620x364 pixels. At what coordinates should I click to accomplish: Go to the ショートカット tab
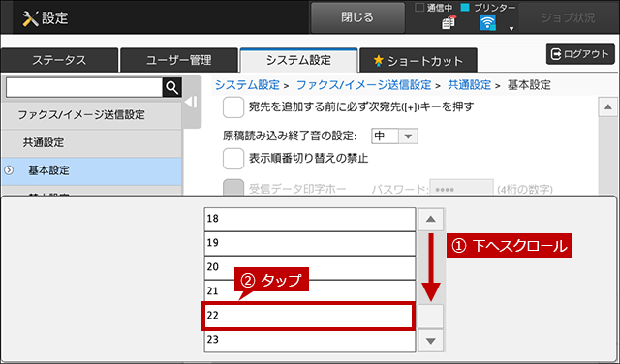pyautogui.click(x=418, y=60)
